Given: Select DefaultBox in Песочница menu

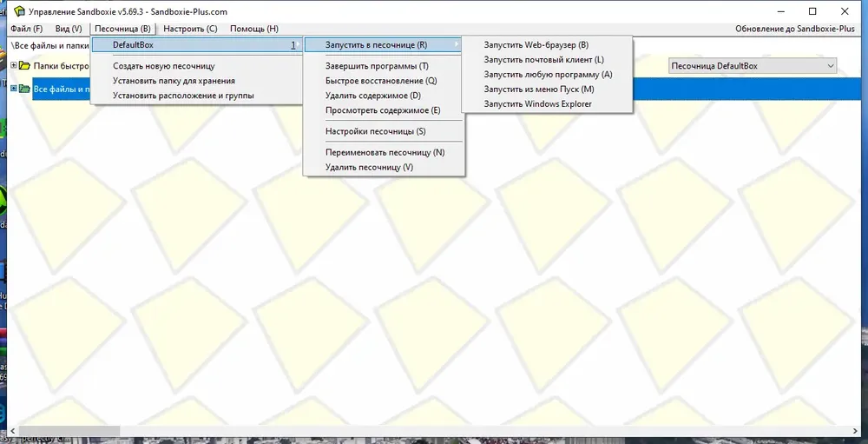Looking at the screenshot, I should click(x=196, y=45).
